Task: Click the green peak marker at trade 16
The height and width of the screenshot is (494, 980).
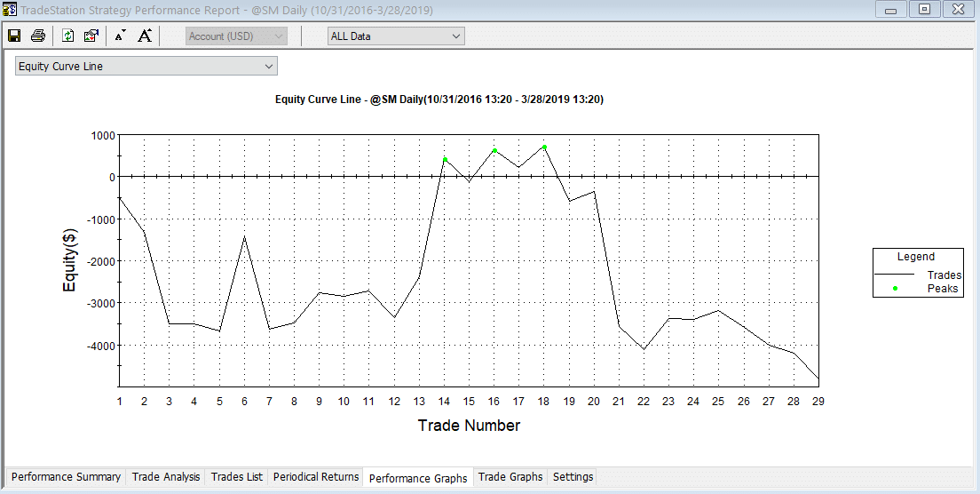Action: pyautogui.click(x=494, y=151)
